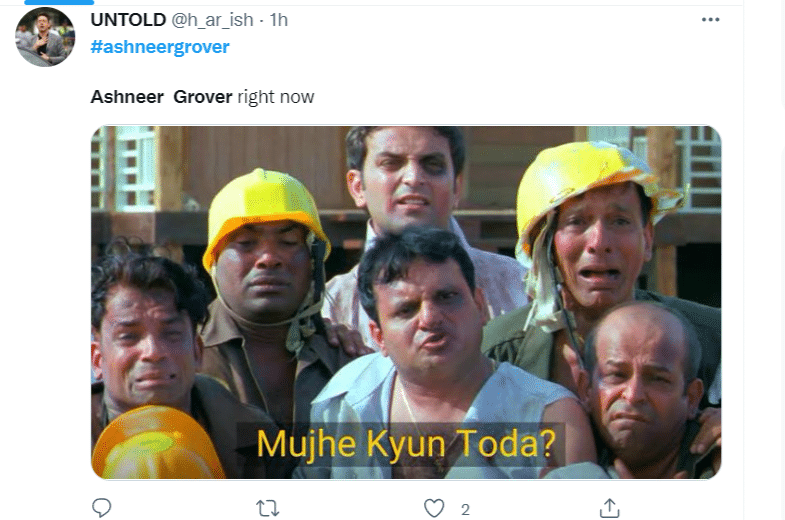Share the tweet via the upload arrow icon
This screenshot has width=785, height=520.
point(609,508)
